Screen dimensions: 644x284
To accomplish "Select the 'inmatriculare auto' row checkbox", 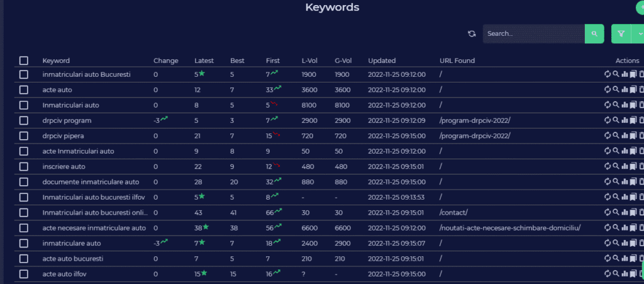I will click(24, 243).
